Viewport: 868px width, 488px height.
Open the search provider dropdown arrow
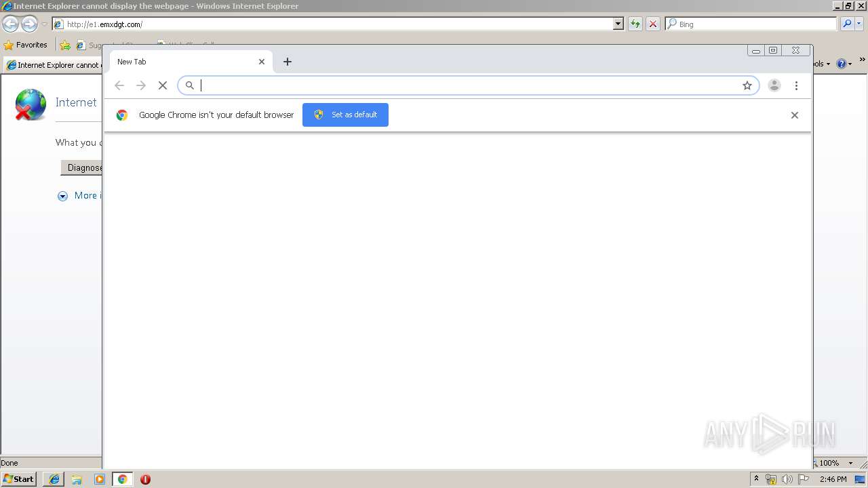[x=860, y=24]
